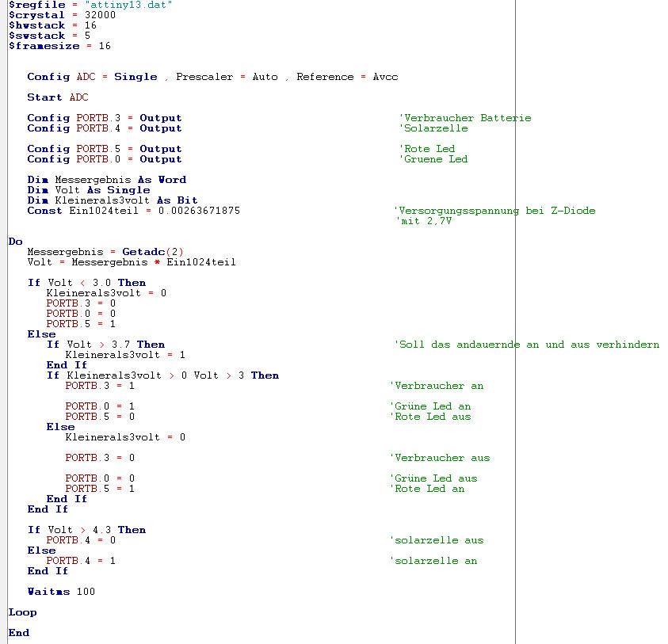Viewport: 668px width, 644px height.
Task: Click the 'Rote Led comment beside PORTB.5
Action: [x=427, y=149]
